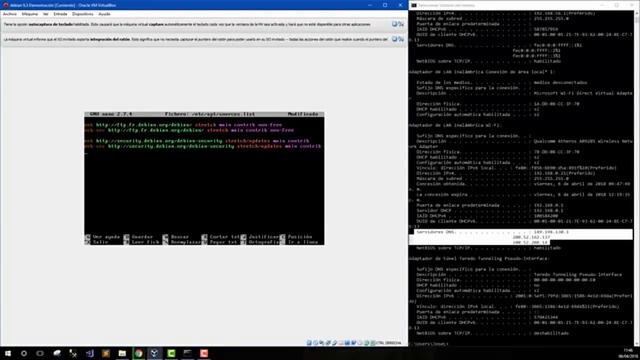Open the red application icon on taskbar
This screenshot has height=360, width=640.
204,353
